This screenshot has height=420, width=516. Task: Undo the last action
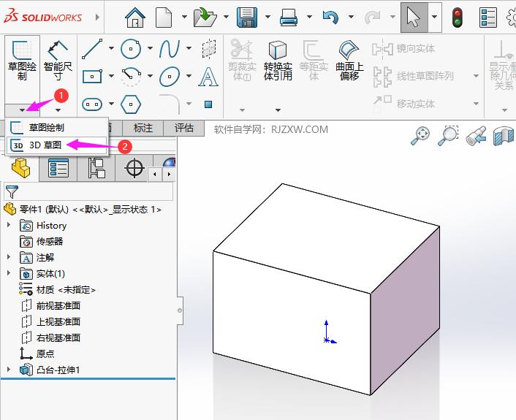pyautogui.click(x=330, y=18)
